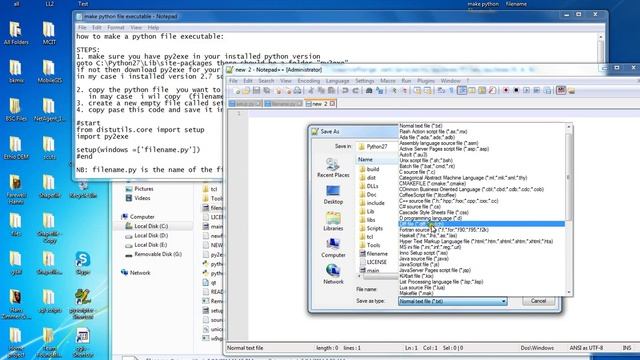
Task: Open Network in Save As sidebar
Action: click(x=333, y=275)
